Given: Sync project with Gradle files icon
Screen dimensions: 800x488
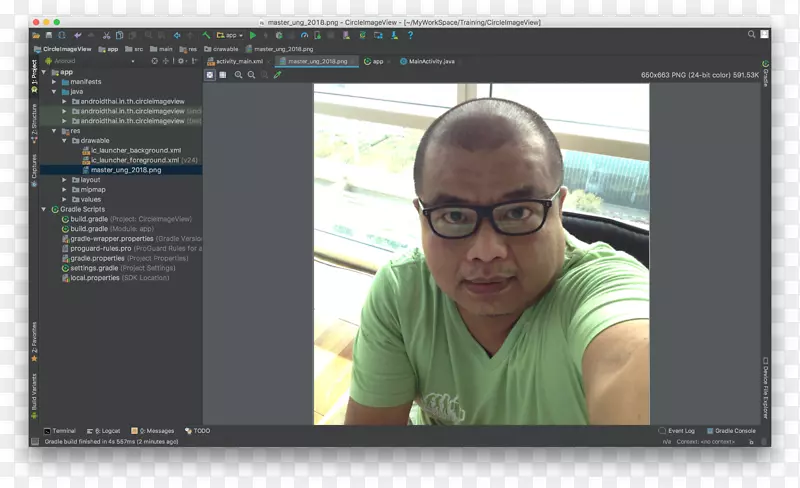Looking at the screenshot, I should (x=362, y=35).
